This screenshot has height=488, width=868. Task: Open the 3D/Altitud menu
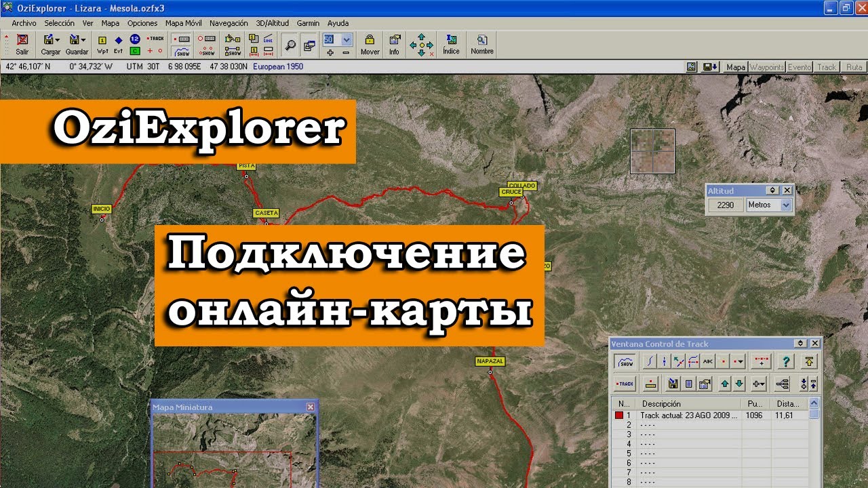273,23
